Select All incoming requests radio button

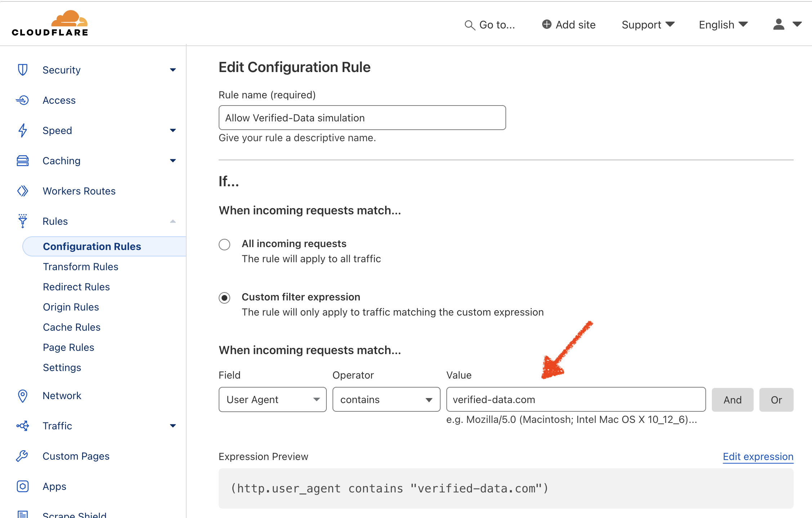[x=224, y=245]
